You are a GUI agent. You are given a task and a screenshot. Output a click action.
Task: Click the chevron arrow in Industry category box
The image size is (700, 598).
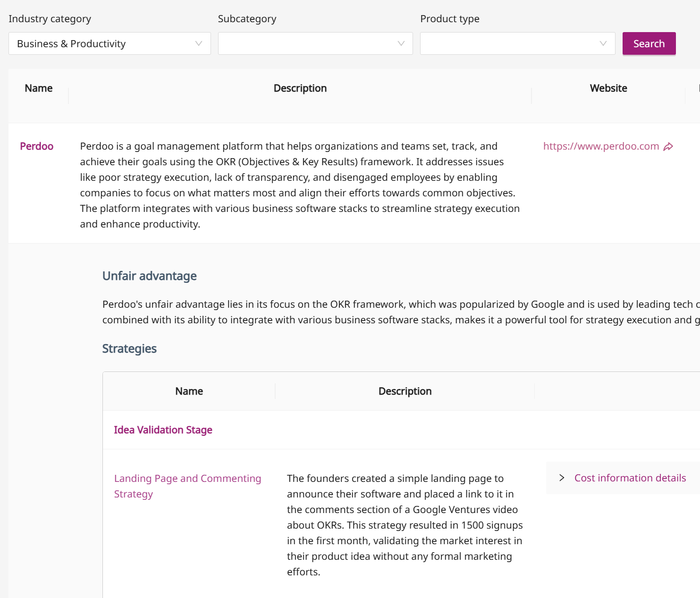pos(199,43)
